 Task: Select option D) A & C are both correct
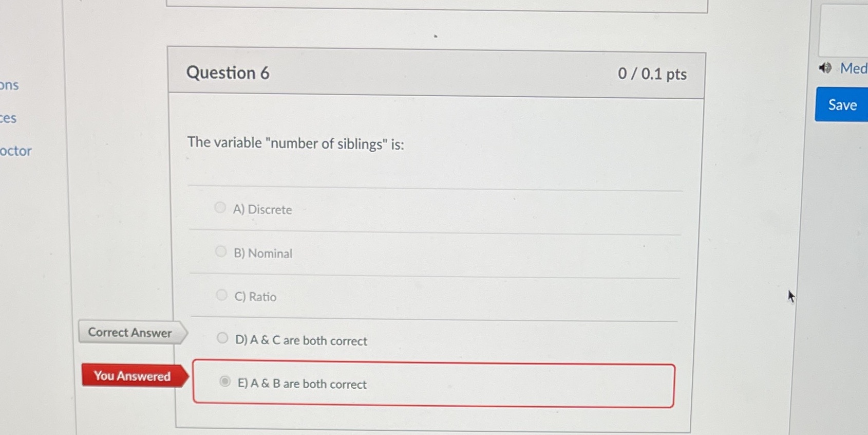[x=222, y=338]
